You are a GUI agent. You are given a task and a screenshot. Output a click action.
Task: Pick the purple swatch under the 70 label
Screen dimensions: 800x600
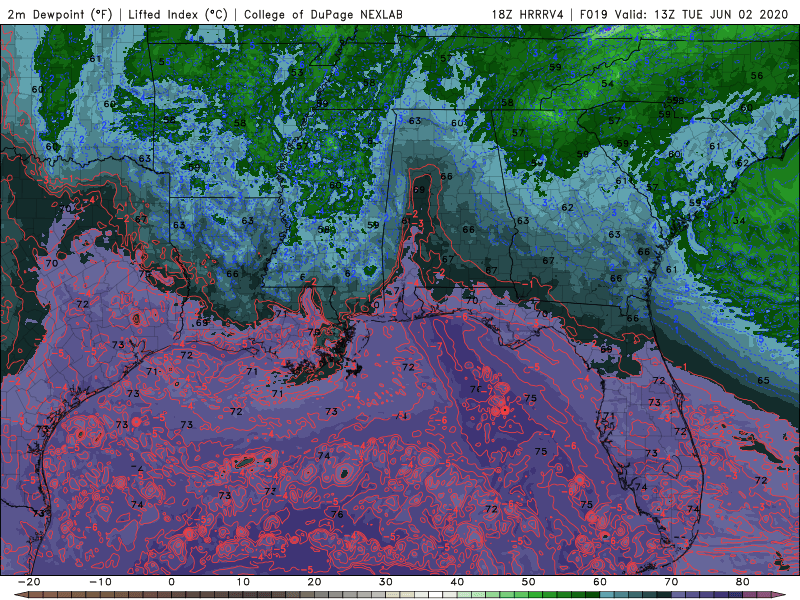679,596
